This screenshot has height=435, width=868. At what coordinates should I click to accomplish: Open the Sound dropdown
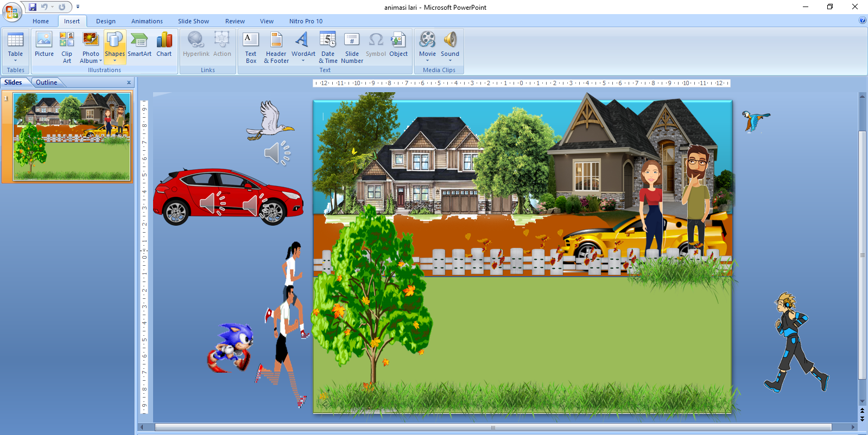click(x=450, y=47)
